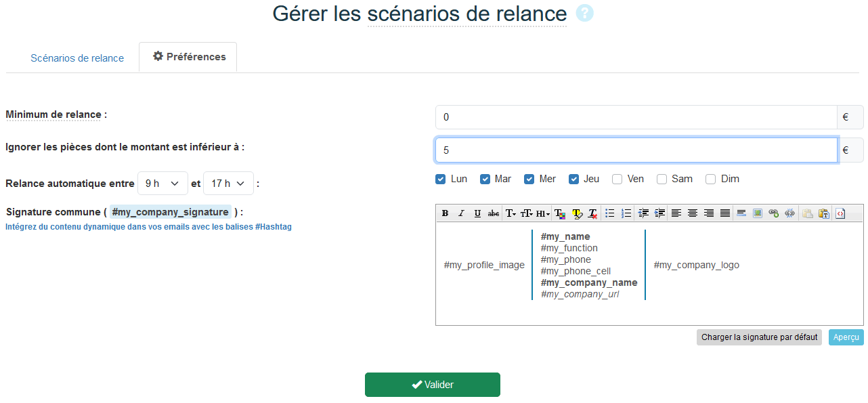
Task: Open the 9 h start time dropdown
Action: (x=162, y=182)
